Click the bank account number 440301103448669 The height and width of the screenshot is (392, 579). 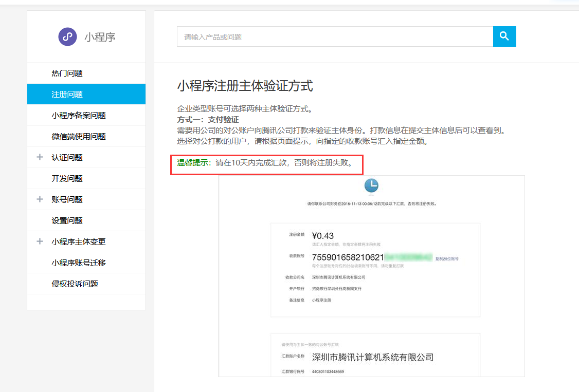(328, 371)
